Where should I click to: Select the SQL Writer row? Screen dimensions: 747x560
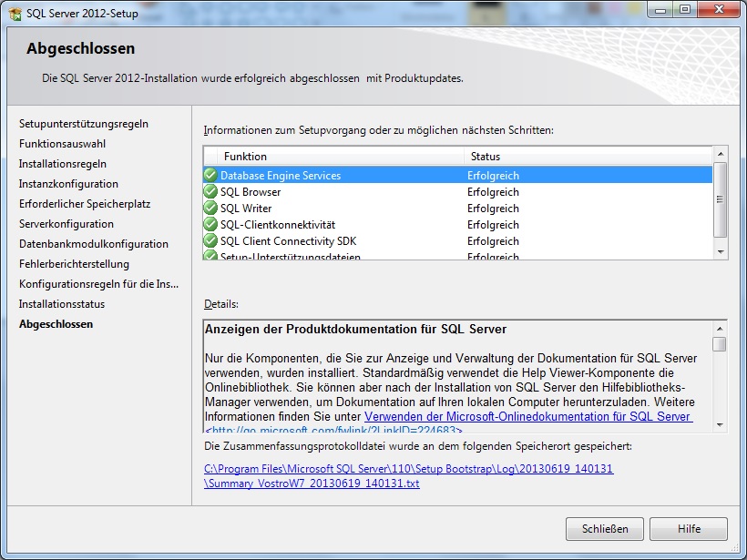(458, 209)
